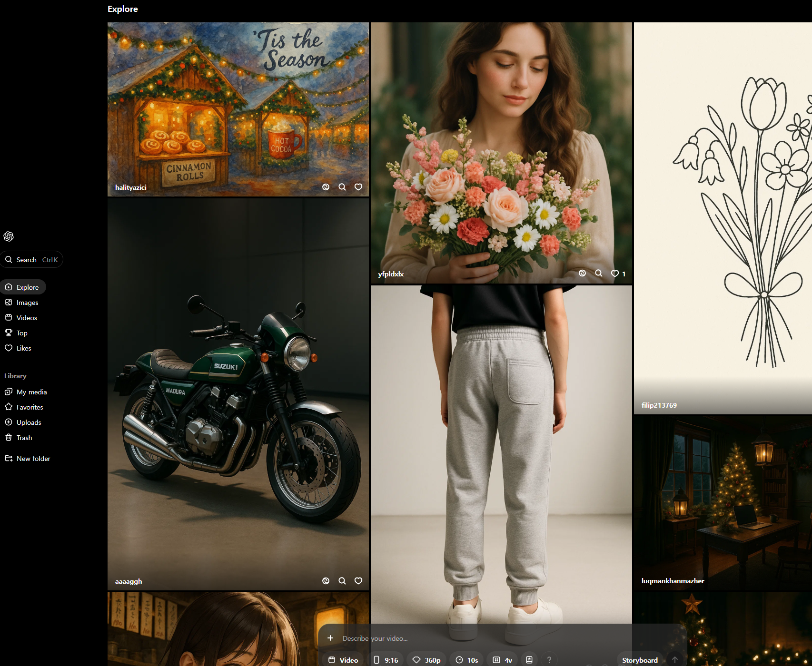Click the Explore page heading
The image size is (812, 666).
pyautogui.click(x=123, y=9)
